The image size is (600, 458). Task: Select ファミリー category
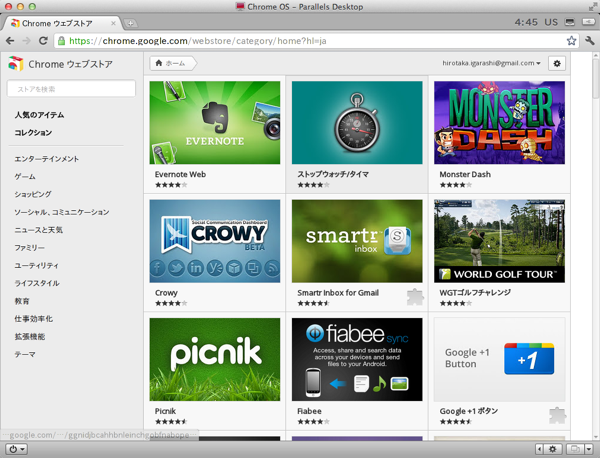point(29,248)
